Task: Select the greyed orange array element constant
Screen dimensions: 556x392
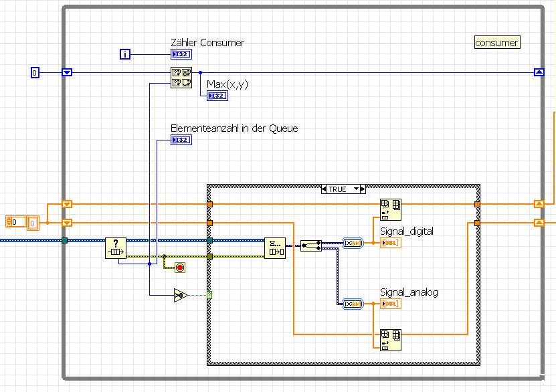Action: point(33,223)
